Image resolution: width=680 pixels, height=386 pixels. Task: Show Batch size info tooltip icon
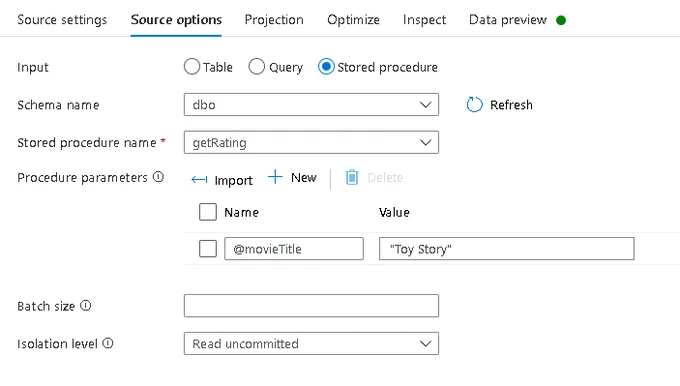(x=86, y=305)
